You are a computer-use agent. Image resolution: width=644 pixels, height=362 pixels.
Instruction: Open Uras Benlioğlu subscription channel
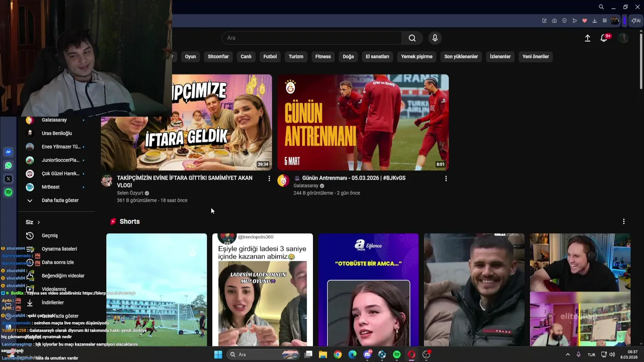pos(55,133)
